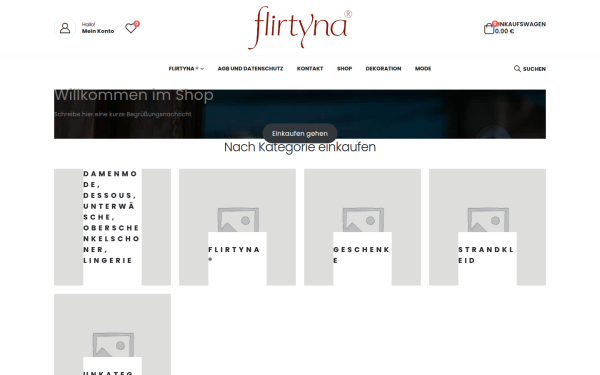Click the Suchen search link

pos(534,69)
